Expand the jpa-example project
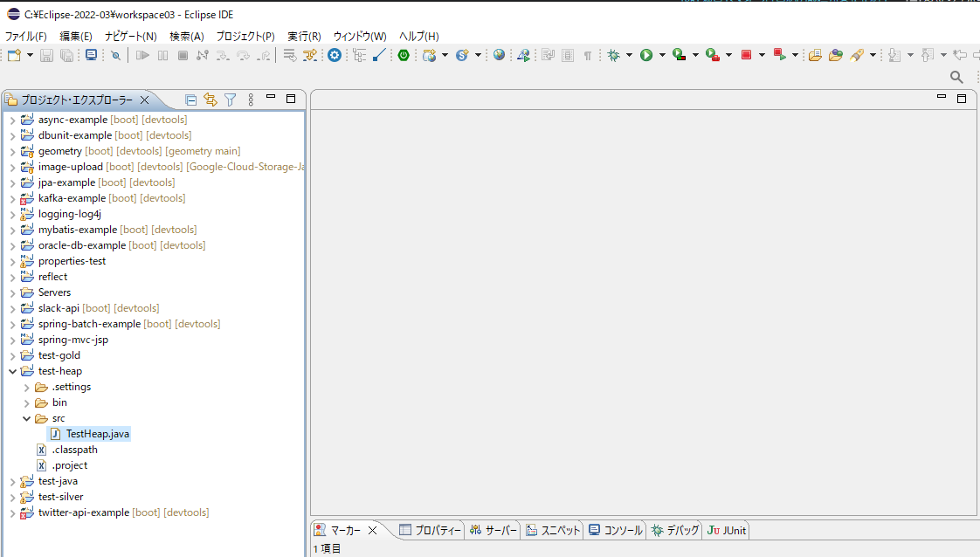The width and height of the screenshot is (980, 557). pos(12,182)
